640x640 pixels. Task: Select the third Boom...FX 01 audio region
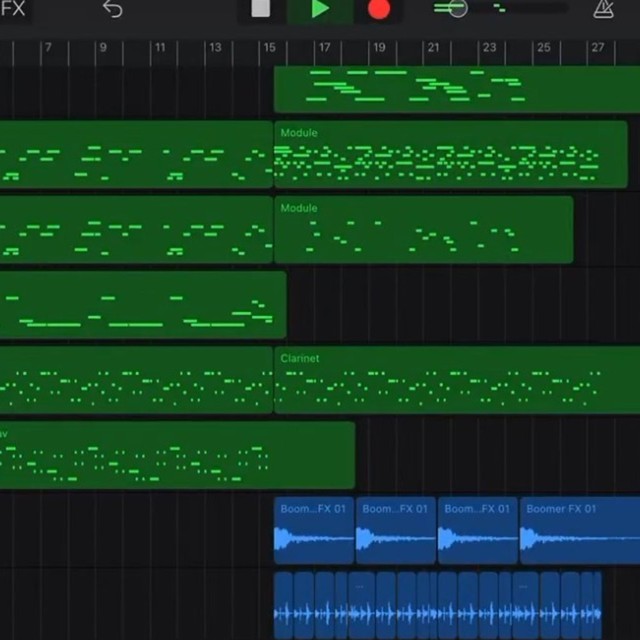(478, 531)
